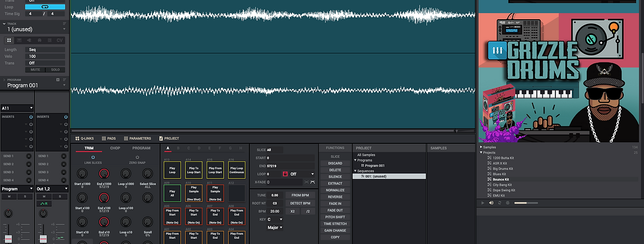
Task: Click the NORMALIZE function button
Action: click(x=335, y=190)
